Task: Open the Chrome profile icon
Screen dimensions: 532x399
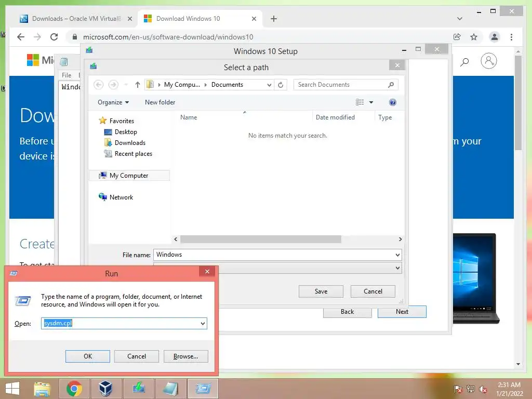Action: pos(495,37)
